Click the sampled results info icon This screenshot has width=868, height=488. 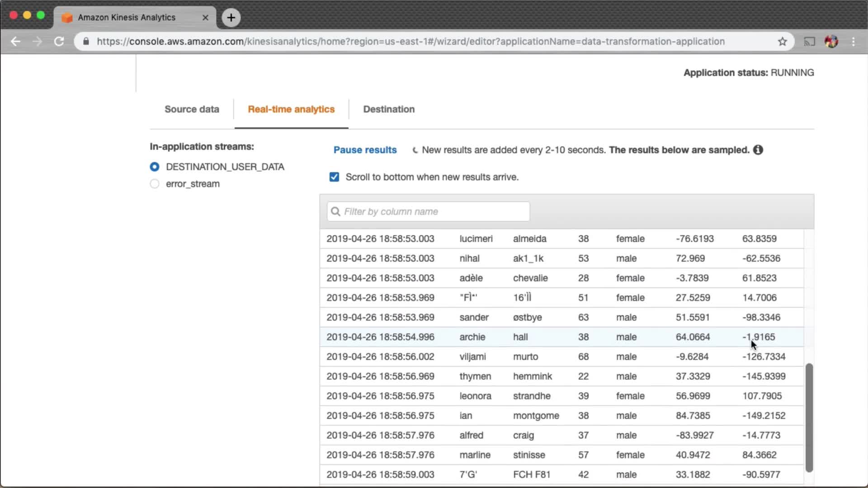coord(758,150)
